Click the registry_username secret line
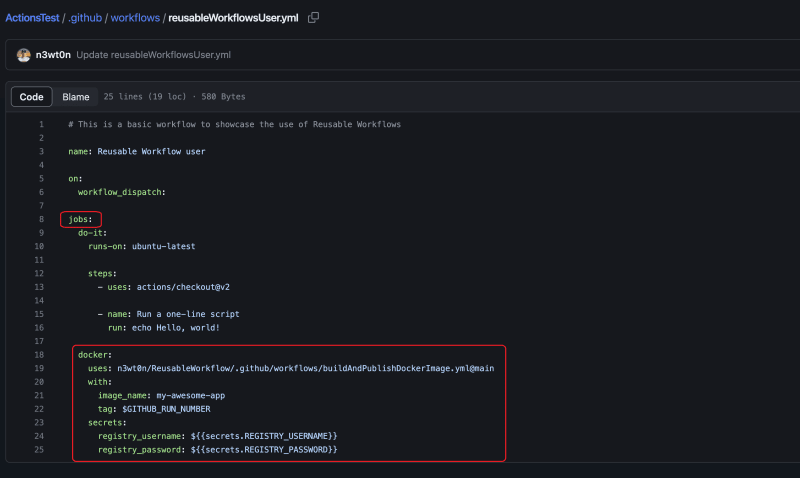 pyautogui.click(x=217, y=436)
